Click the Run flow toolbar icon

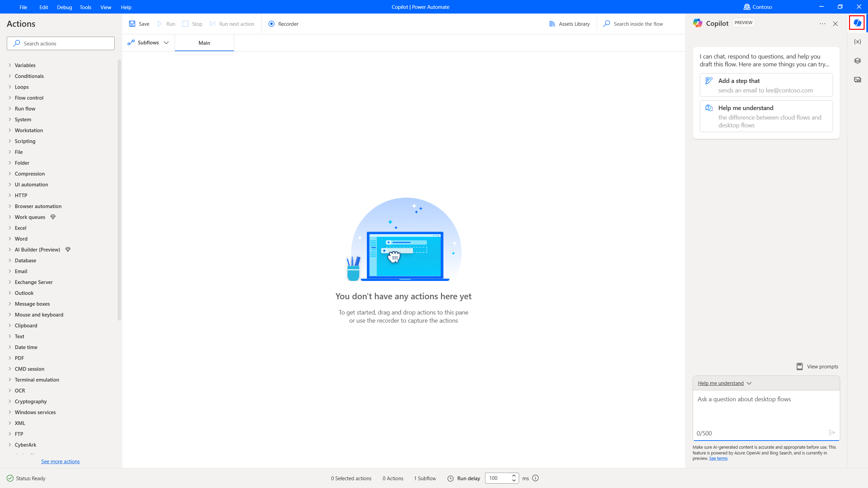[x=166, y=24]
